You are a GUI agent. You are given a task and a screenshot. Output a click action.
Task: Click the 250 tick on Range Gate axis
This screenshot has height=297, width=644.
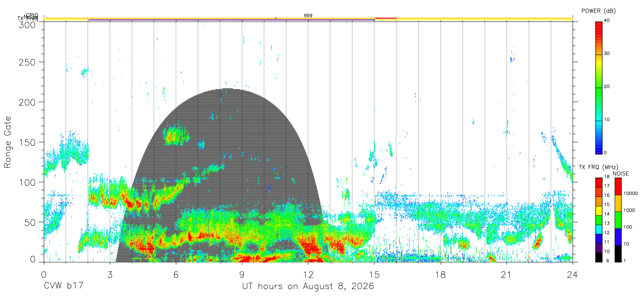point(28,62)
